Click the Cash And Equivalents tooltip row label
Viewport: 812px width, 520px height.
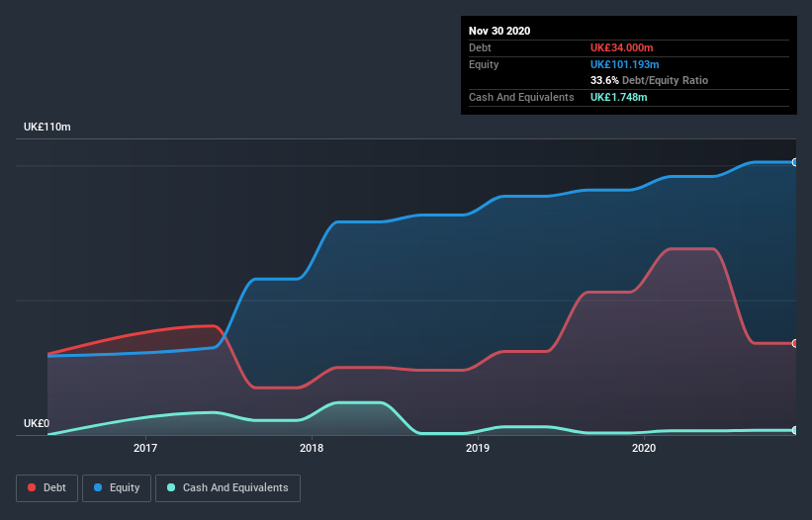click(x=521, y=97)
